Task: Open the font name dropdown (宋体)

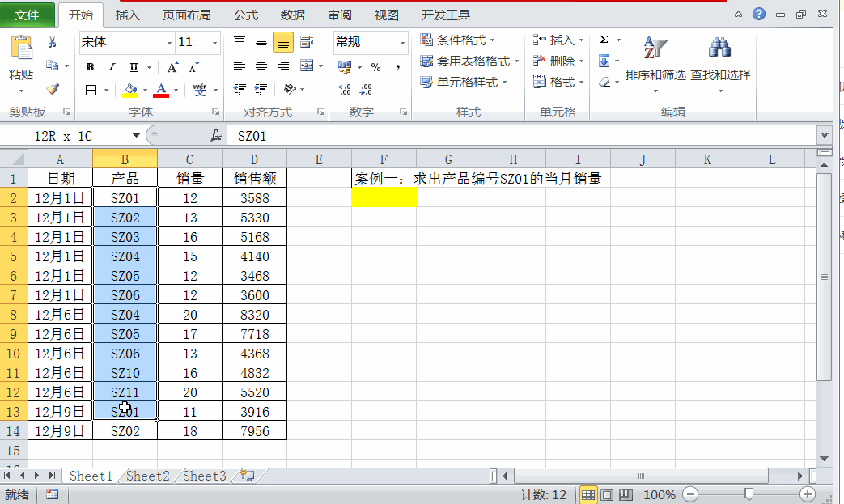Action: tap(170, 43)
